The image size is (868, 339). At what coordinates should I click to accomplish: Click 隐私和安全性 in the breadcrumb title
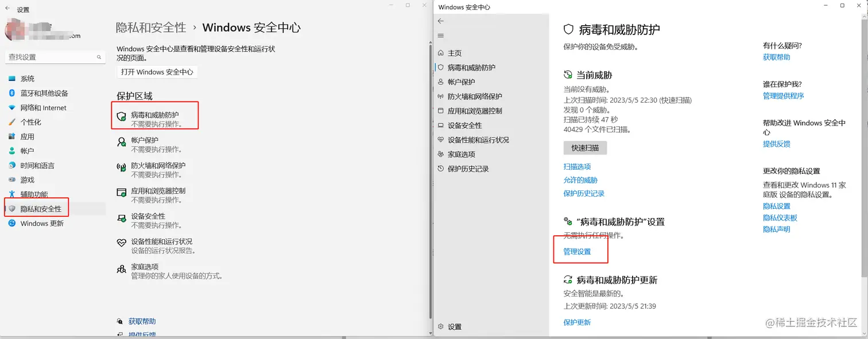[x=151, y=28]
